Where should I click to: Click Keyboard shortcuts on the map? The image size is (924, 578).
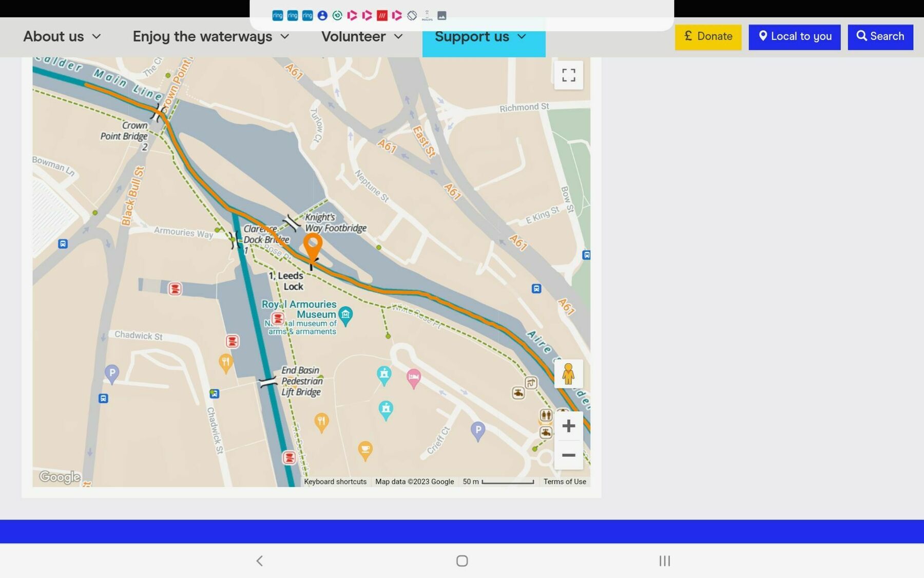335,481
